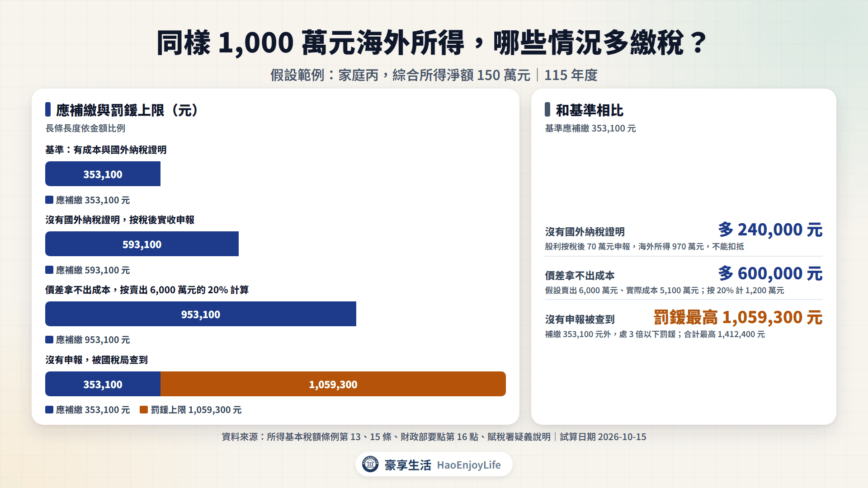Click the bar labeled 593,100
Screen dimensions: 868x488
point(142,244)
